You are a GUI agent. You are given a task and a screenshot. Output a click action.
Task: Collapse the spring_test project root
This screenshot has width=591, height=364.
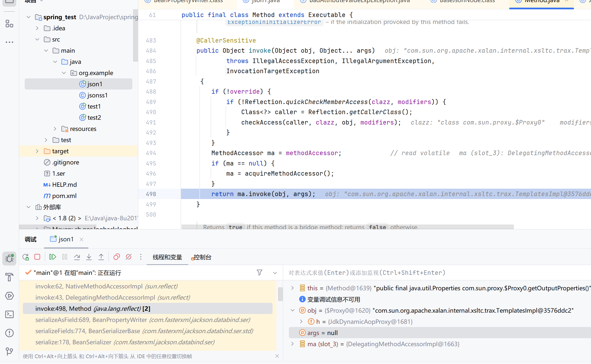[28, 17]
